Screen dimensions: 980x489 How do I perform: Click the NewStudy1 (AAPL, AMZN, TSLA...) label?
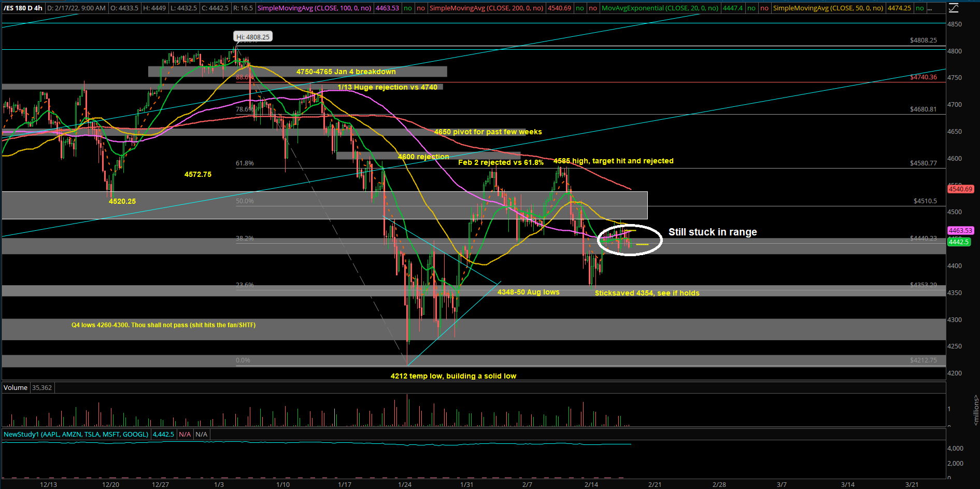(x=76, y=435)
